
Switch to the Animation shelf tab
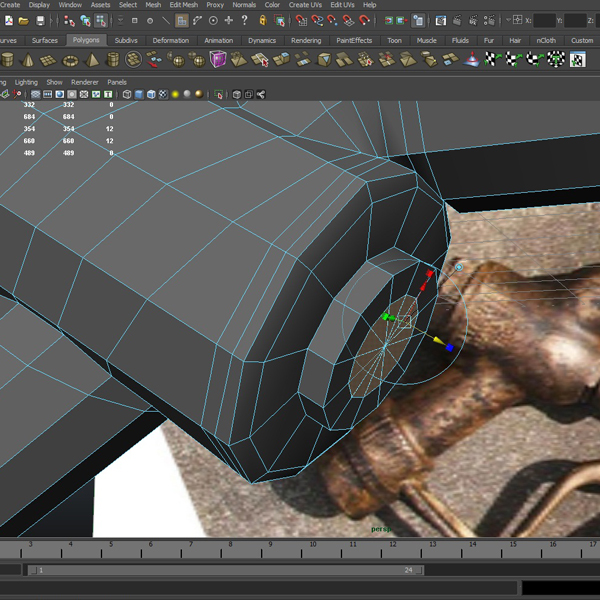[218, 41]
